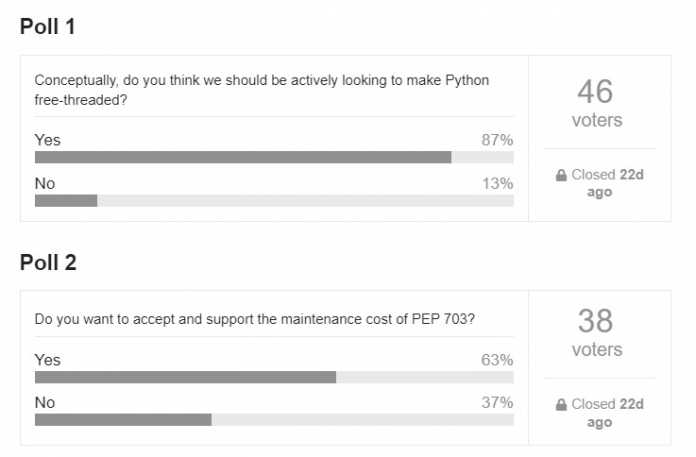Click the Poll 2 heading
The height and width of the screenshot is (457, 696).
(48, 262)
